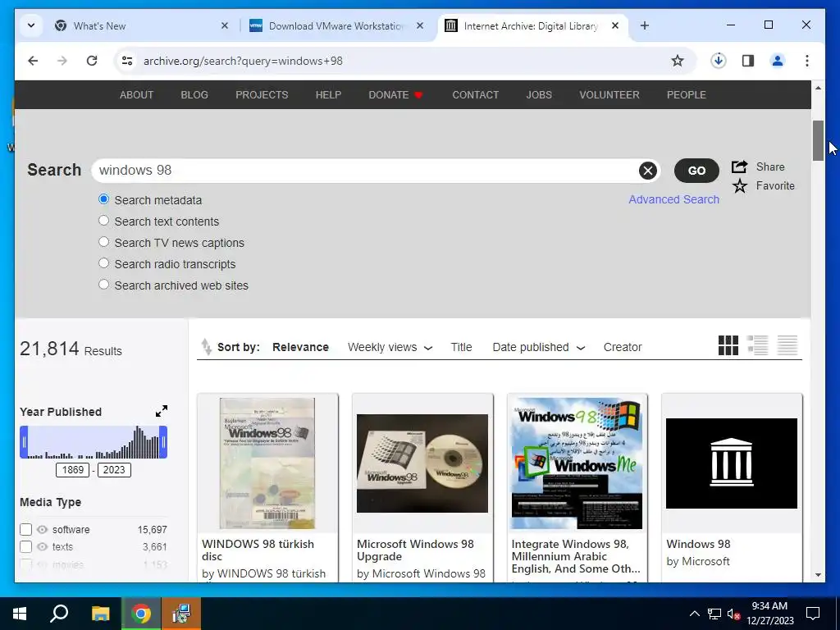Open Chrome three-dot menu
Image resolution: width=840 pixels, height=630 pixels.
tap(807, 61)
